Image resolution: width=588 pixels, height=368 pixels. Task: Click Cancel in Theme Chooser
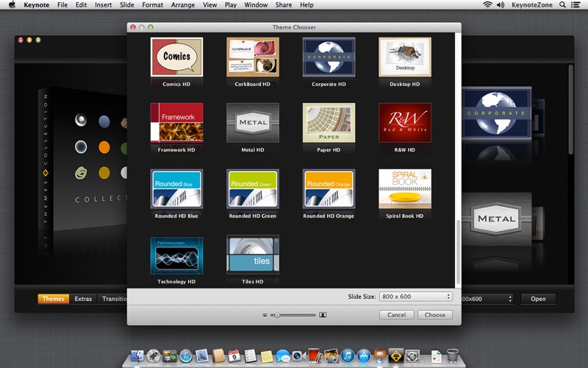click(396, 315)
